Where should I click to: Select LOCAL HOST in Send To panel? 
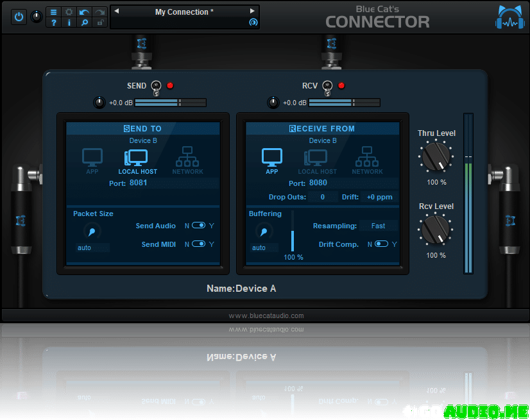coord(137,162)
